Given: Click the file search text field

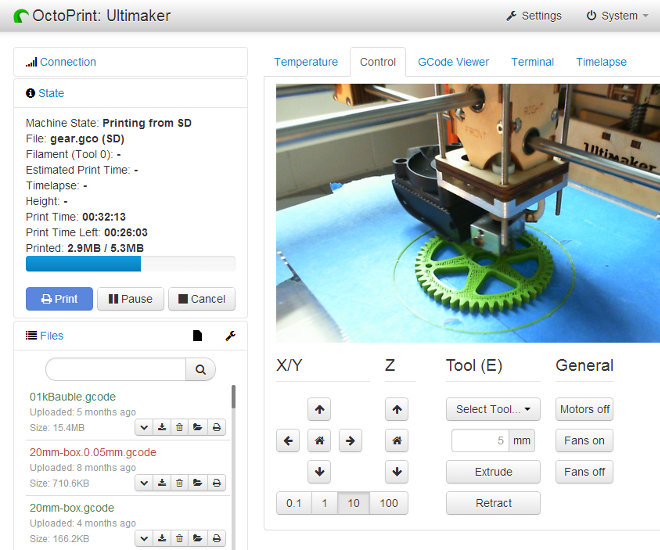Looking at the screenshot, I should click(x=116, y=369).
